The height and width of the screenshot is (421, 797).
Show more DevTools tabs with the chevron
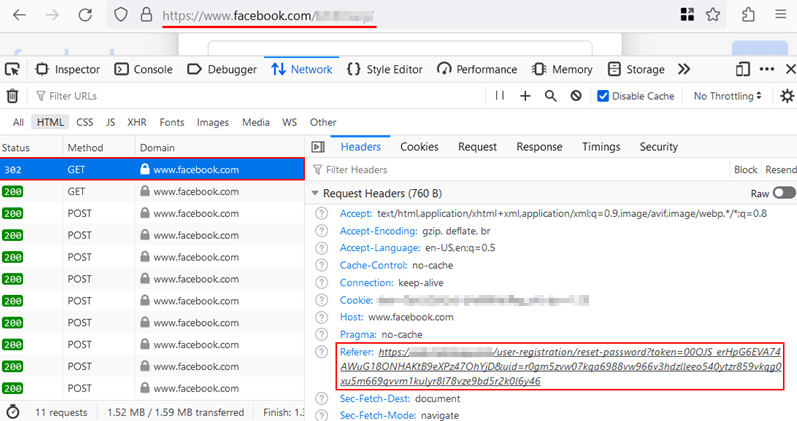coord(684,69)
